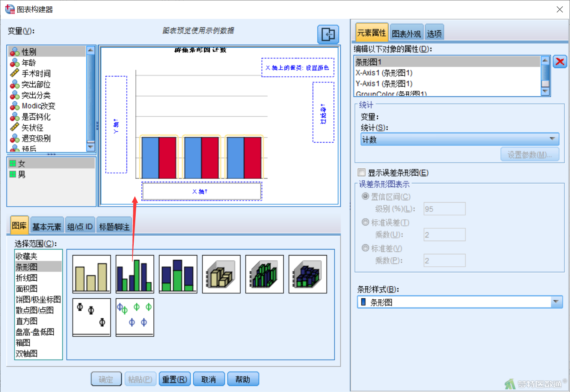Click the transpose chart icon button
The image size is (570, 392).
(328, 34)
